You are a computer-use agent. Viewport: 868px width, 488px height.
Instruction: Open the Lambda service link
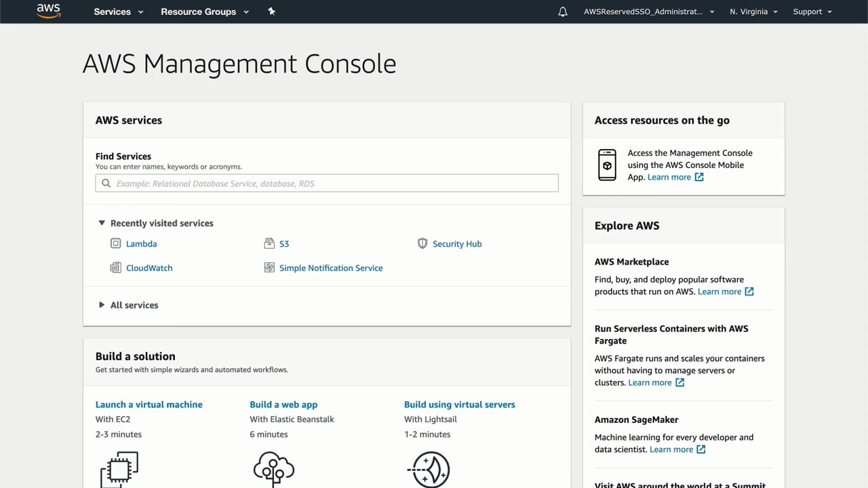[x=141, y=244]
